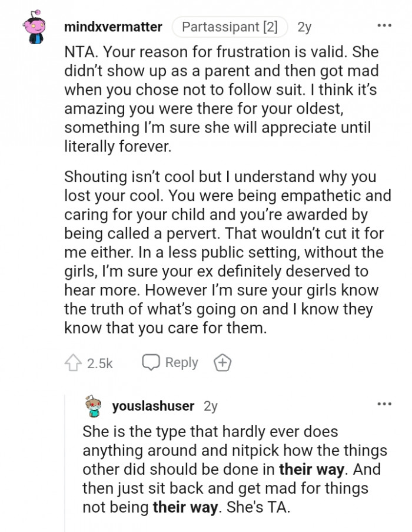Open overflow menu on youslashuser's comment
The height and width of the screenshot is (532, 412).
click(x=385, y=403)
